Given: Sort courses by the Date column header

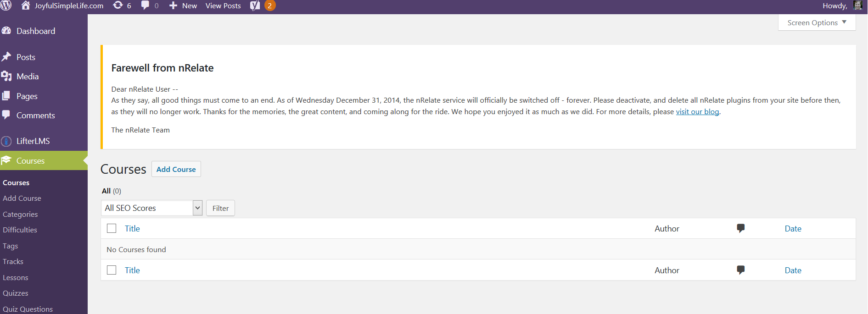Looking at the screenshot, I should pos(793,228).
